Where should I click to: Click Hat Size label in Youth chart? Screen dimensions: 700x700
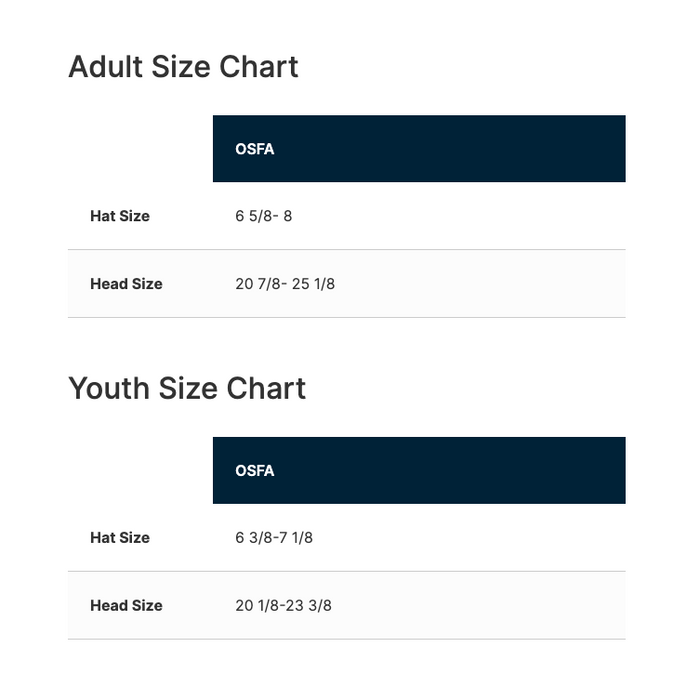pyautogui.click(x=120, y=538)
